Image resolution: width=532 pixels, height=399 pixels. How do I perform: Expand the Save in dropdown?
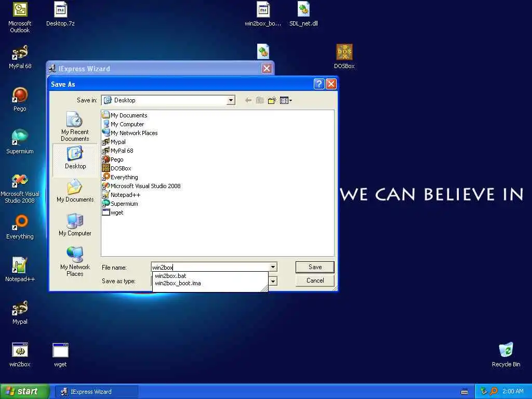point(231,100)
